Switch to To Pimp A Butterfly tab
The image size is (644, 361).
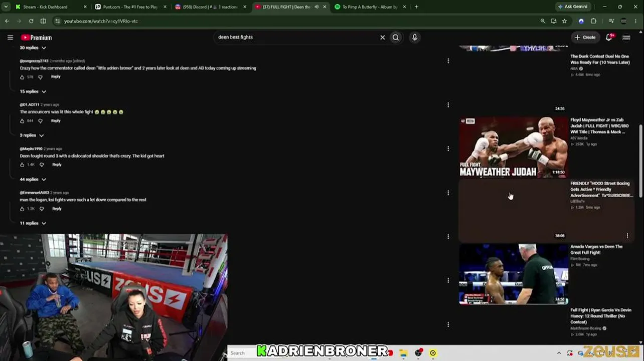[370, 7]
